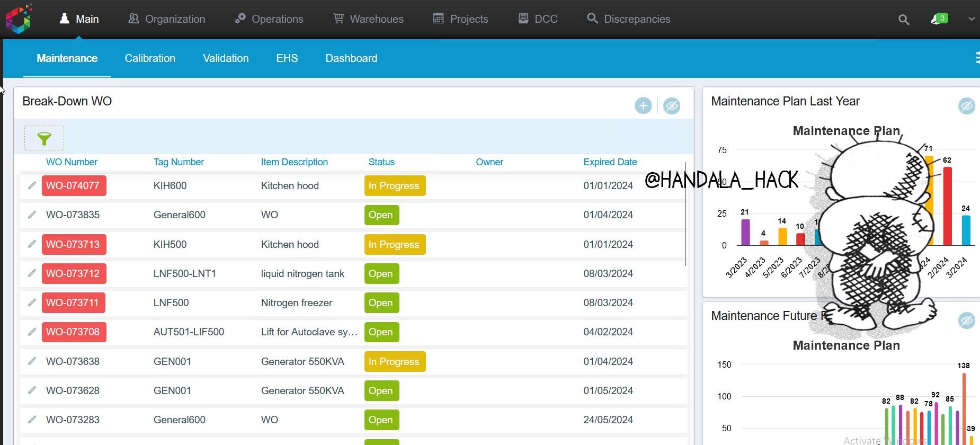Click the In Progress status of WO-074077
Screen dimensions: 980x445
coord(395,185)
